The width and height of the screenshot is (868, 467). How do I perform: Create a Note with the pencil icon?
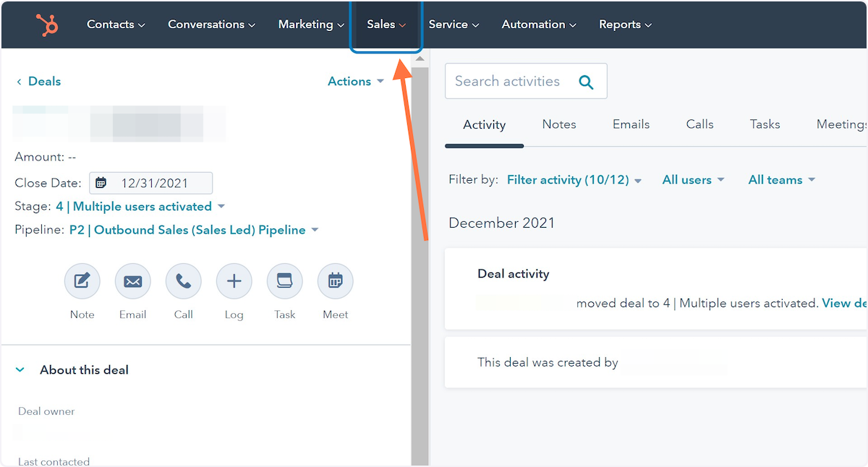pos(82,281)
